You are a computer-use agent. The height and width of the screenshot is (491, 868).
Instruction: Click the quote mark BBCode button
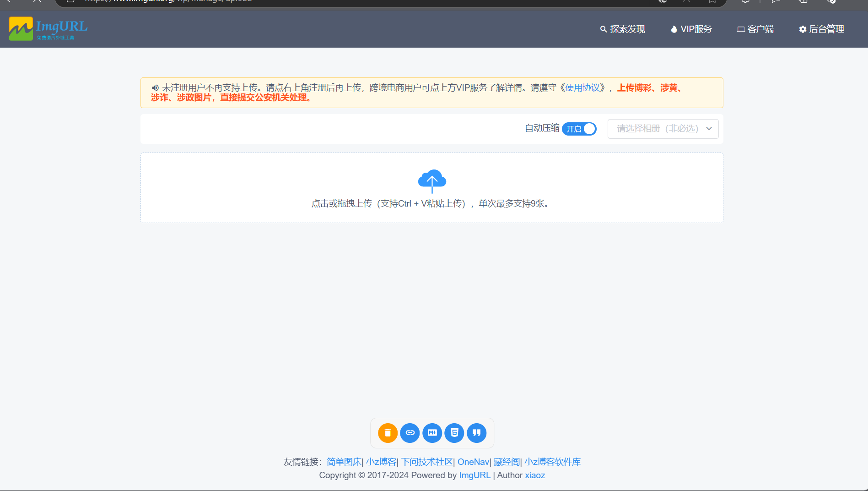[x=477, y=433]
